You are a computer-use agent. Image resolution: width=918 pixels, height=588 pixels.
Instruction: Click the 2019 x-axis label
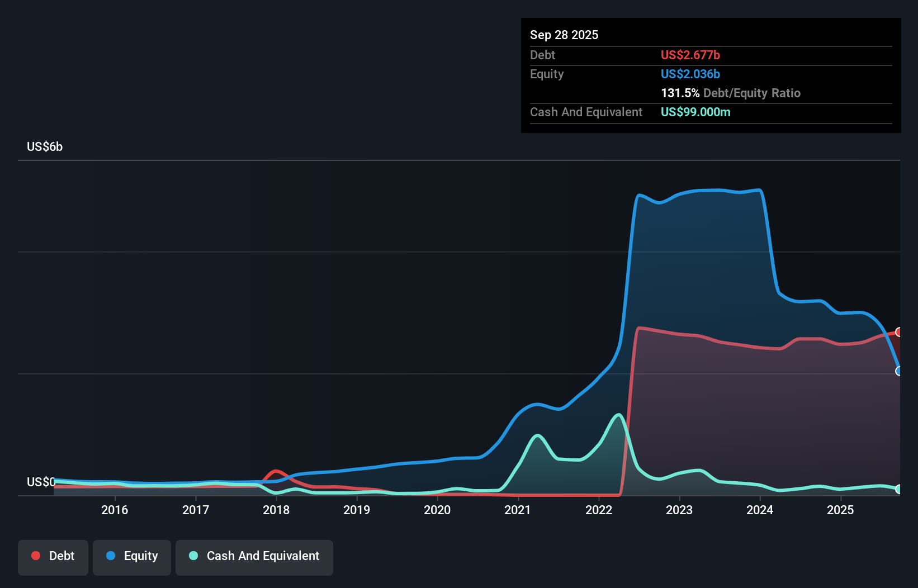(357, 510)
